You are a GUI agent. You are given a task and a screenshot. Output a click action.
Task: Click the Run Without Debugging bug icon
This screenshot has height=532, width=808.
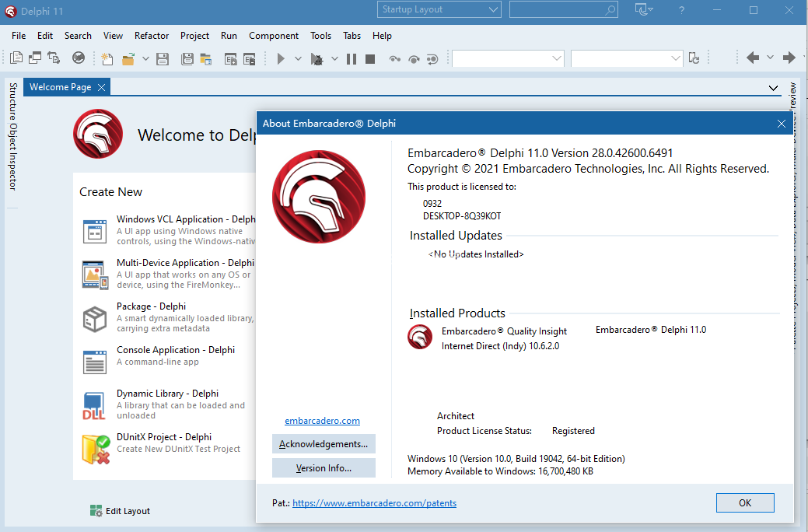[x=317, y=58]
